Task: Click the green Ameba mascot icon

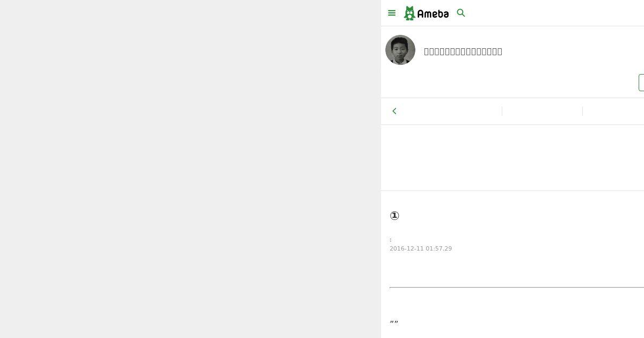Action: point(409,13)
